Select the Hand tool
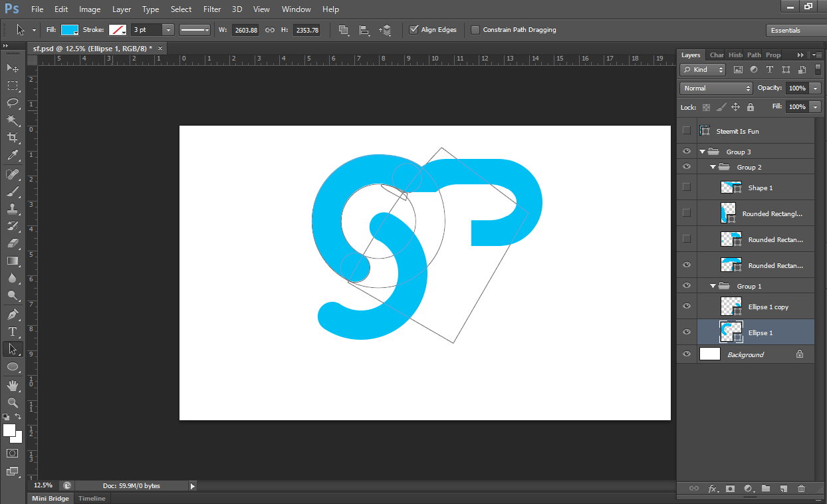Screen dimensions: 827x504 click(13, 385)
